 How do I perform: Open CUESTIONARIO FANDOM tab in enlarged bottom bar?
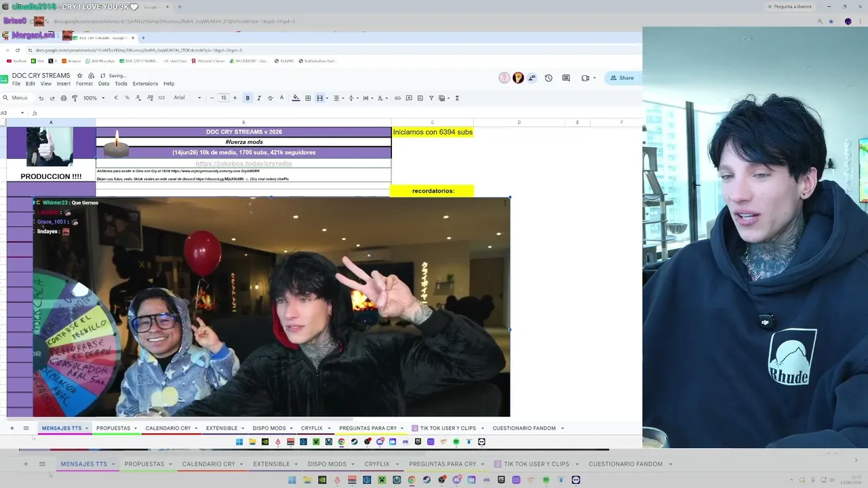click(625, 464)
